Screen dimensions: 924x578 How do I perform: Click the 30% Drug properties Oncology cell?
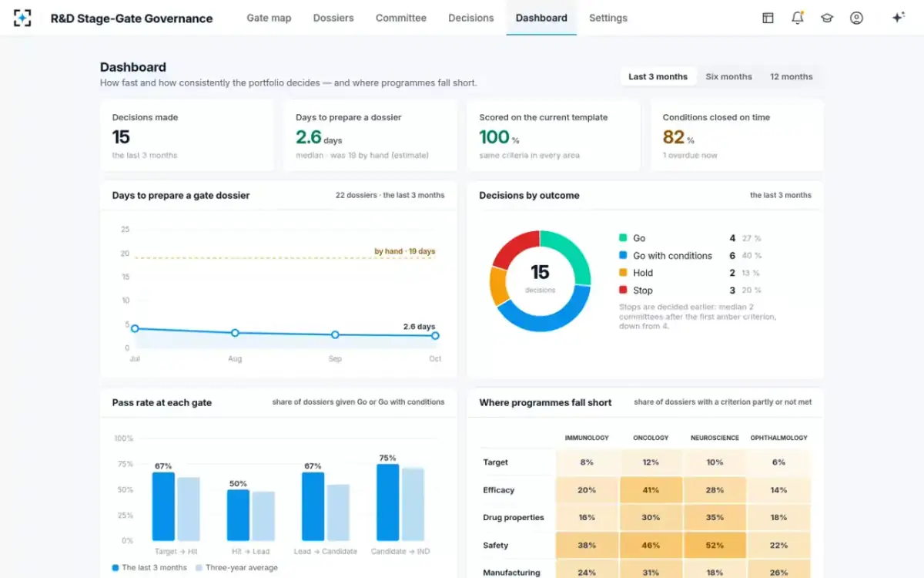[x=651, y=518]
